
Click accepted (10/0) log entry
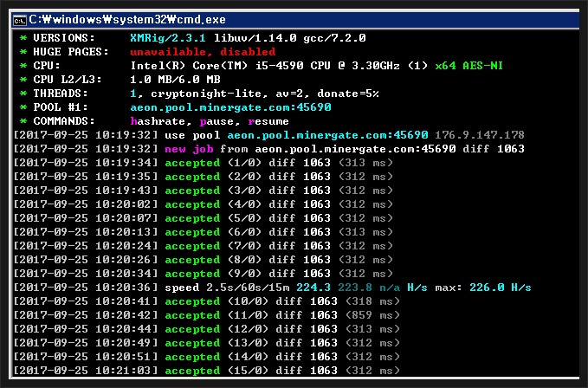pyautogui.click(x=207, y=301)
